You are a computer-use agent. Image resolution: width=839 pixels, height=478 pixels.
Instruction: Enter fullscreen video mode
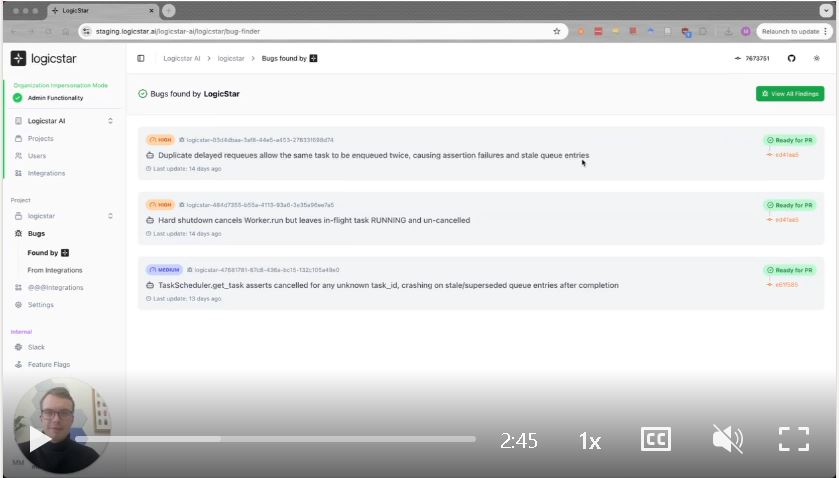click(794, 439)
